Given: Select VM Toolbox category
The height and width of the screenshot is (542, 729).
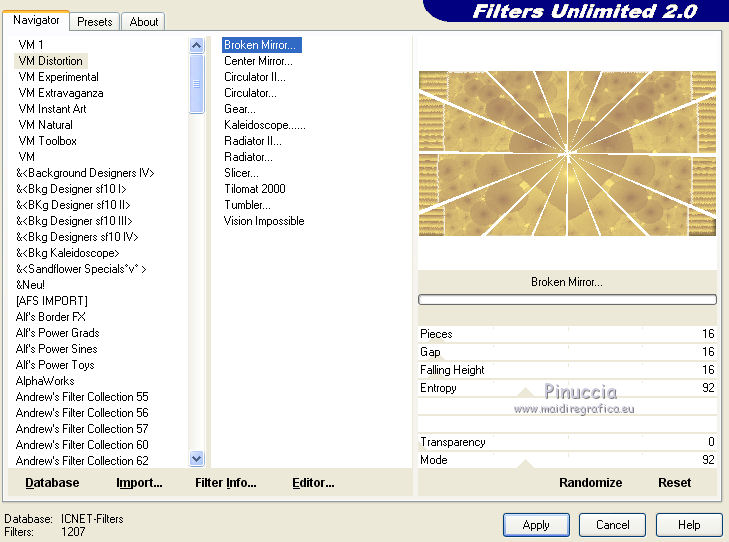Looking at the screenshot, I should click(47, 141).
